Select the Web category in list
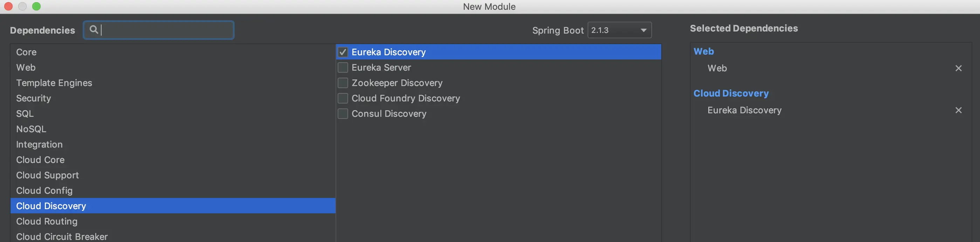Viewport: 980px width, 242px height. point(173,67)
